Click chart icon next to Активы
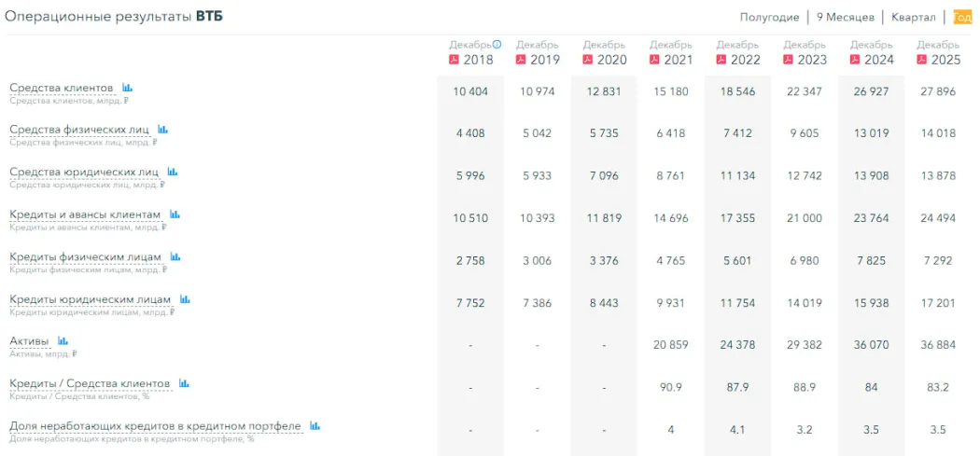The height and width of the screenshot is (456, 980). pyautogui.click(x=63, y=341)
